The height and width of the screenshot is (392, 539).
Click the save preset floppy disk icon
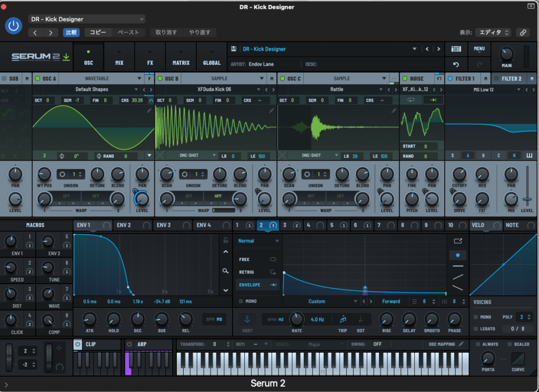click(x=233, y=49)
